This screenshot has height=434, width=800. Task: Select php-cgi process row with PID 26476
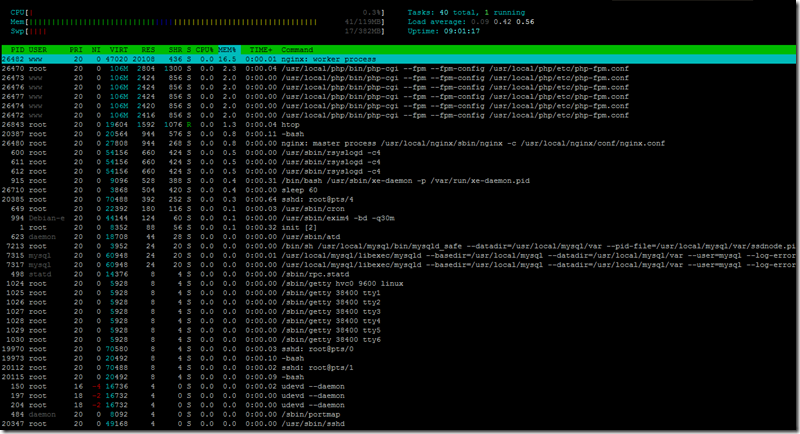click(x=398, y=87)
